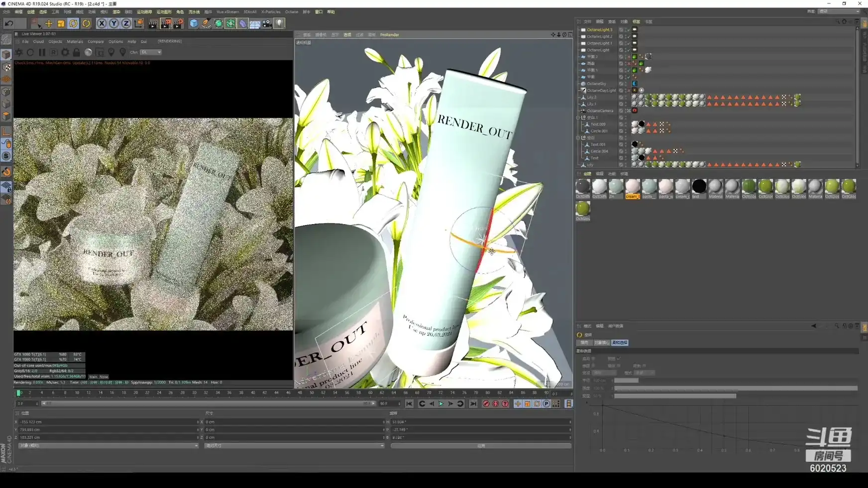
Task: Click the Camera object icon
Action: pos(267,23)
